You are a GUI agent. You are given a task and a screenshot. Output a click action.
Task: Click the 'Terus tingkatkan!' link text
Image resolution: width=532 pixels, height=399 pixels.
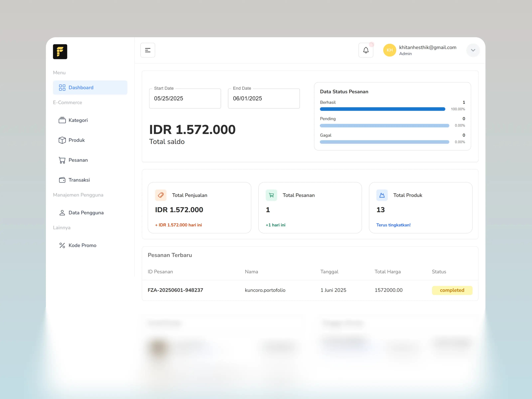pyautogui.click(x=393, y=225)
